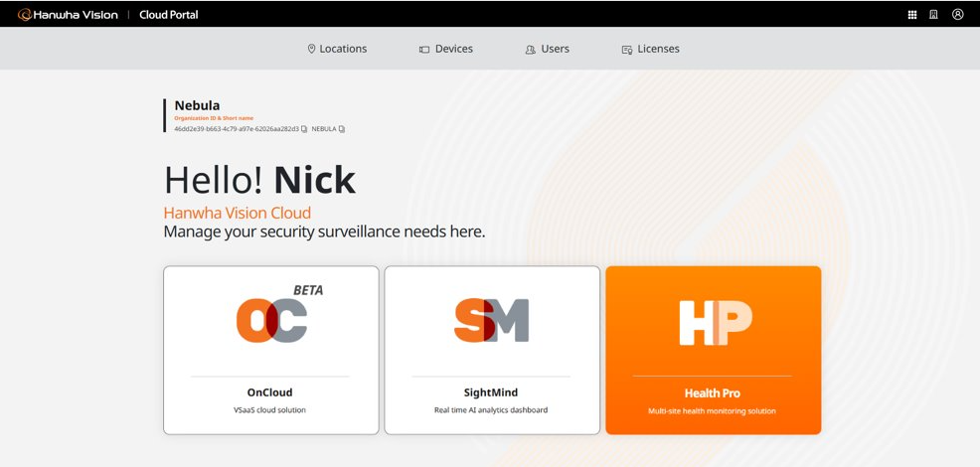Click the Hanwha Vision logo
The width and height of the screenshot is (980, 467).
(x=68, y=14)
